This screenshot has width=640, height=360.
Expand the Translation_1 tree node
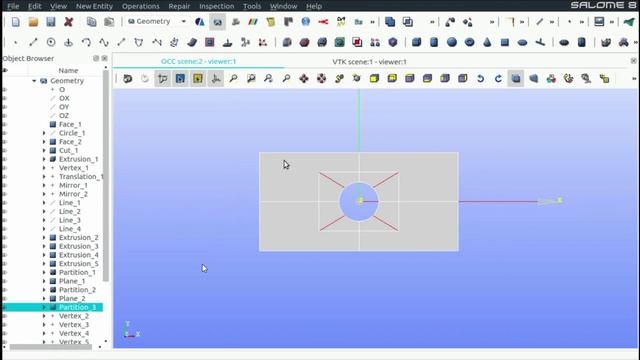(44, 176)
